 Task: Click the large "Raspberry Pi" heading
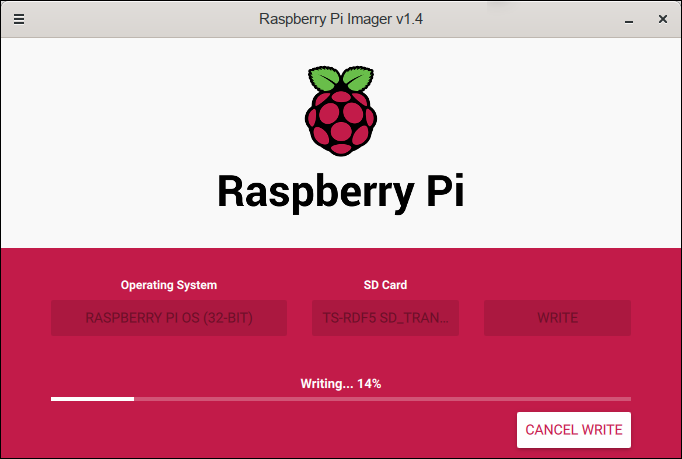340,192
